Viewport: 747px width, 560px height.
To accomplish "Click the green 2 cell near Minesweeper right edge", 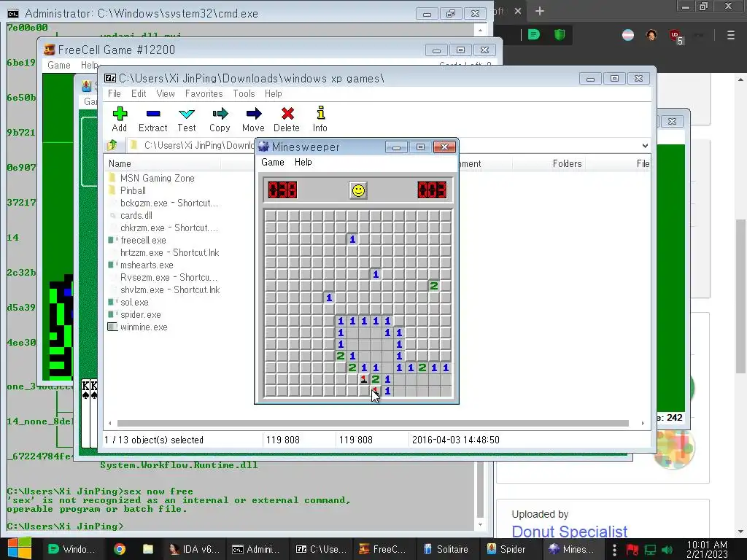I will [x=434, y=286].
